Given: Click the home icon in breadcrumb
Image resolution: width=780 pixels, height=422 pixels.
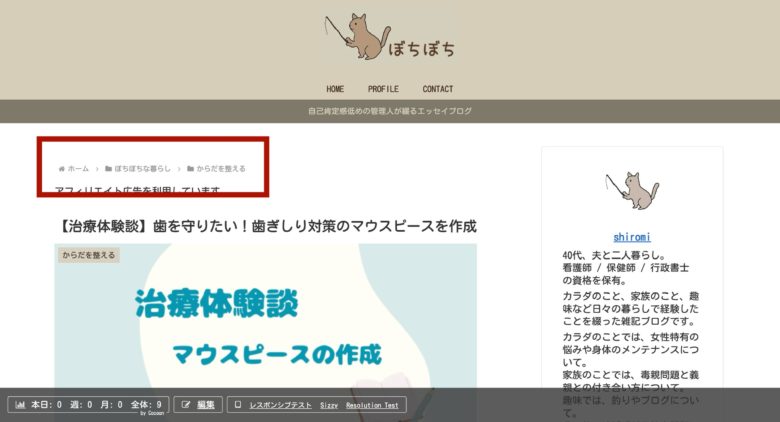Looking at the screenshot, I should click(x=62, y=169).
